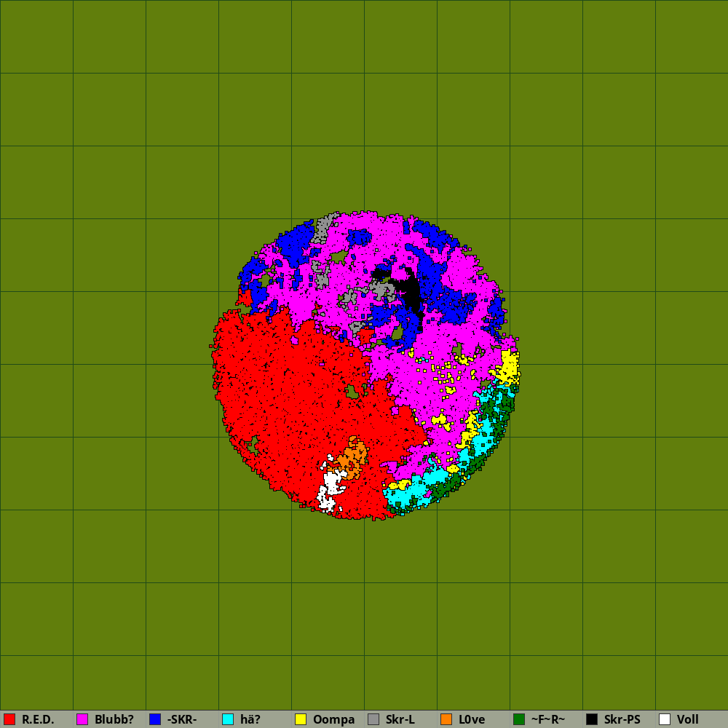Select the Skr-PS legend label
Image resolution: width=728 pixels, height=728 pixels.
click(x=622, y=720)
